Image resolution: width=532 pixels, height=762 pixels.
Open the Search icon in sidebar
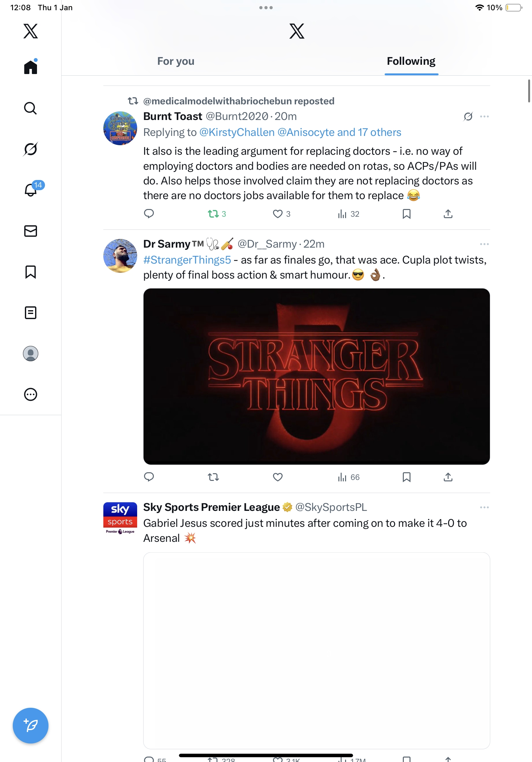(31, 108)
